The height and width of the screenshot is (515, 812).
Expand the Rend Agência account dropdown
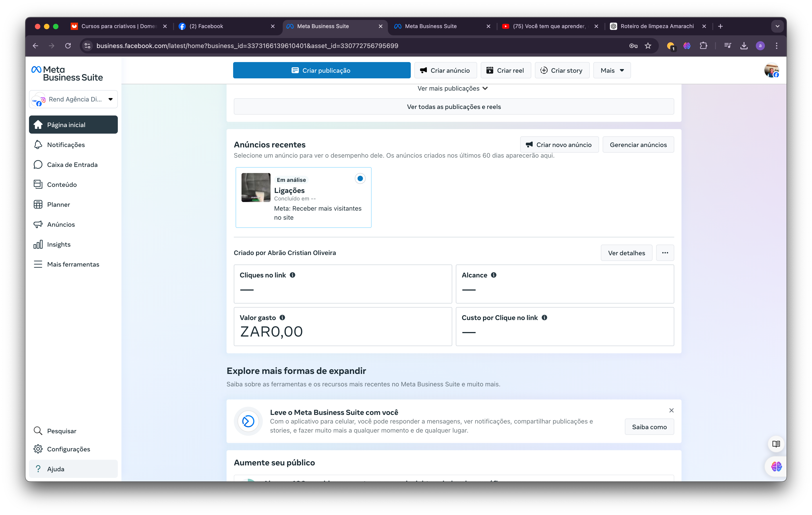click(73, 99)
